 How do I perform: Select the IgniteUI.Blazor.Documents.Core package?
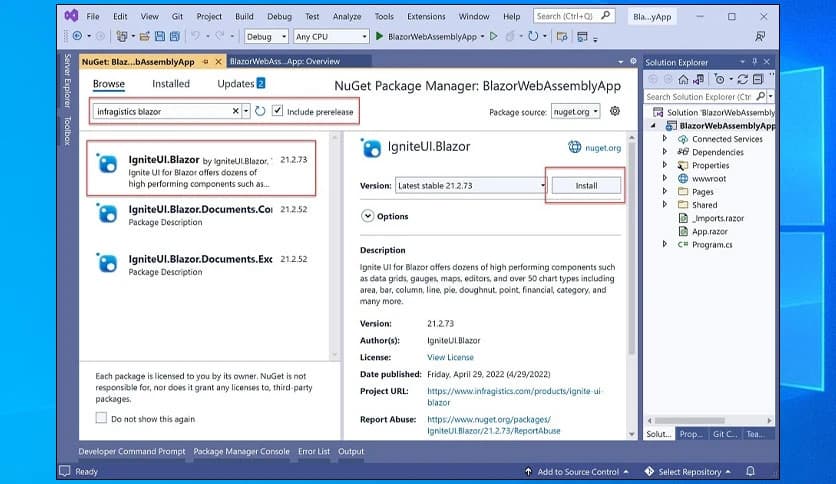[203, 215]
